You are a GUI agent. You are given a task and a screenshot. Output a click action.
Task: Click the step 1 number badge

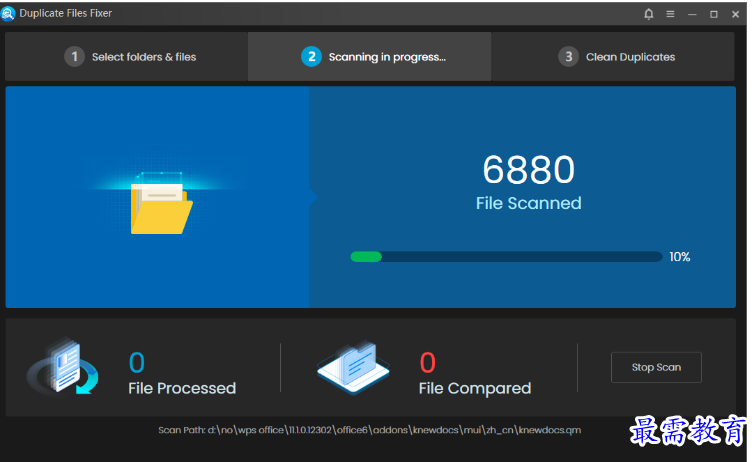click(74, 57)
